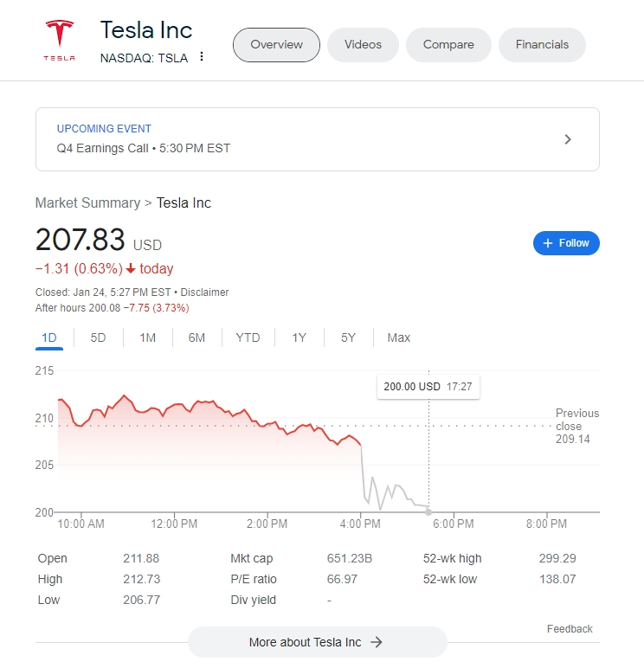Display the 6M chart range
The width and height of the screenshot is (644, 662).
[x=196, y=337]
